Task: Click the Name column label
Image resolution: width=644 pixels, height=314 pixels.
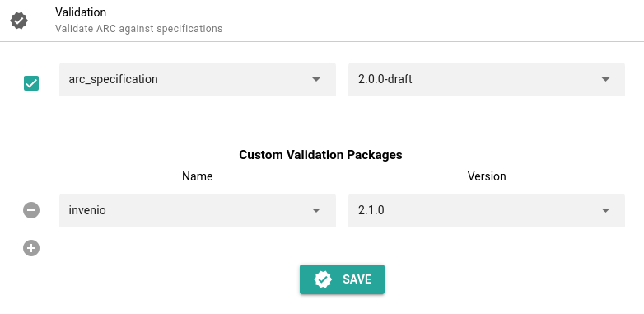Action: click(198, 176)
